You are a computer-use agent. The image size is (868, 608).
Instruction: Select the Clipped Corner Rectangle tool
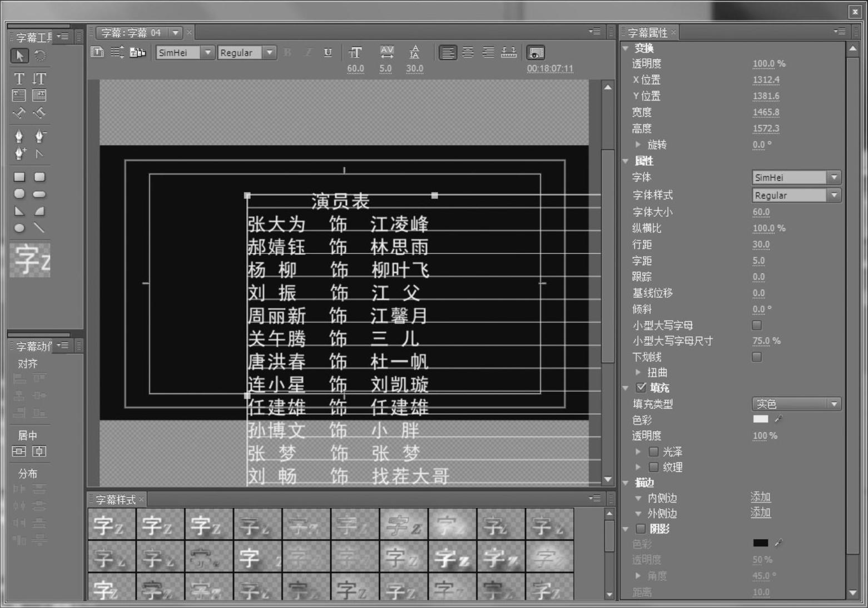(19, 193)
